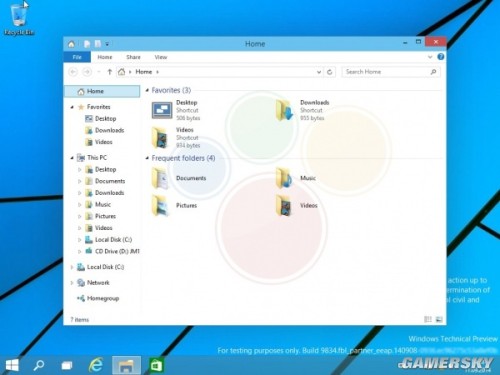Open the Help question mark icon
Screen dimensions: 500x375
(441, 57)
